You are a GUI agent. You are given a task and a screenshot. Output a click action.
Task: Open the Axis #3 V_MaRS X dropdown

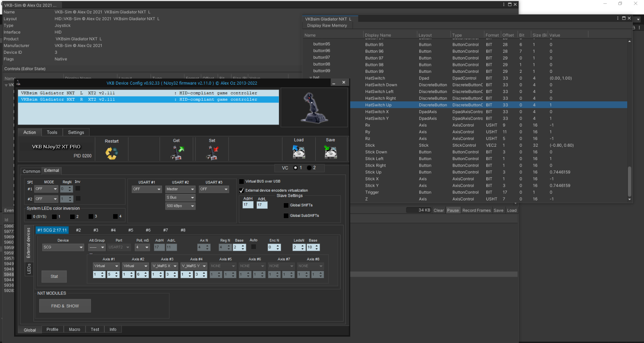pyautogui.click(x=165, y=266)
